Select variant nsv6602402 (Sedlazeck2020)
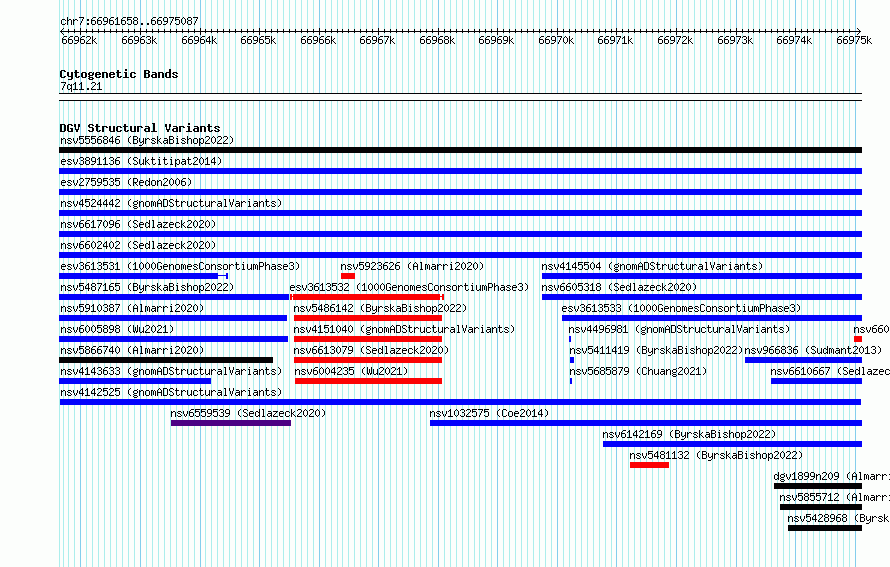This screenshot has width=890, height=567. (x=138, y=245)
